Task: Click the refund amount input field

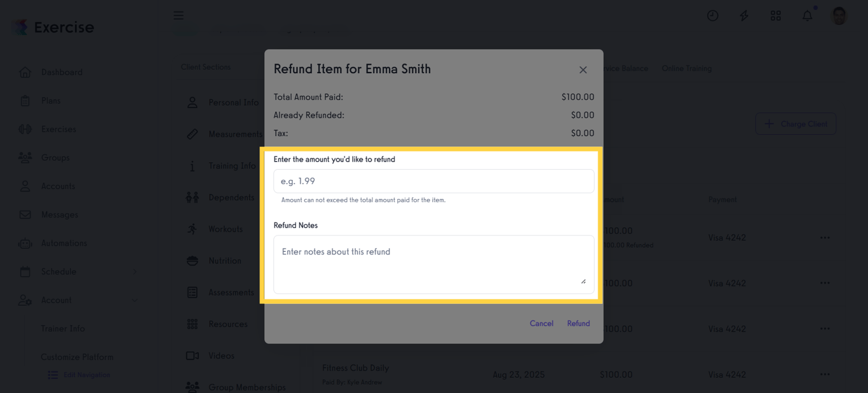Action: click(x=434, y=181)
